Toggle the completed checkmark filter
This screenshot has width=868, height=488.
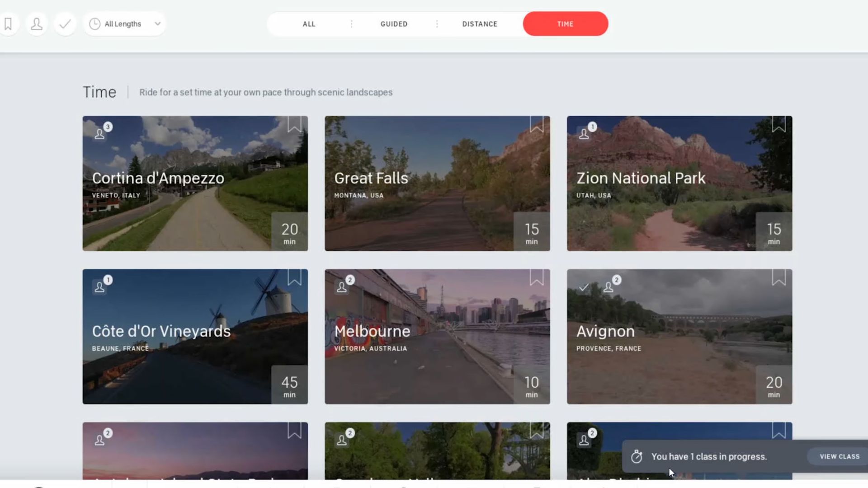(x=65, y=24)
